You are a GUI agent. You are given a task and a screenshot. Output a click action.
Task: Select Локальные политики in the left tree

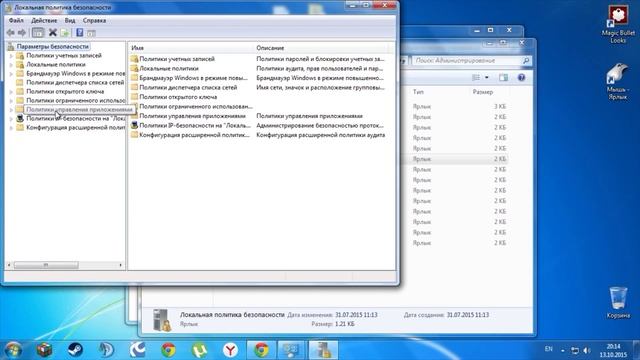[56, 64]
